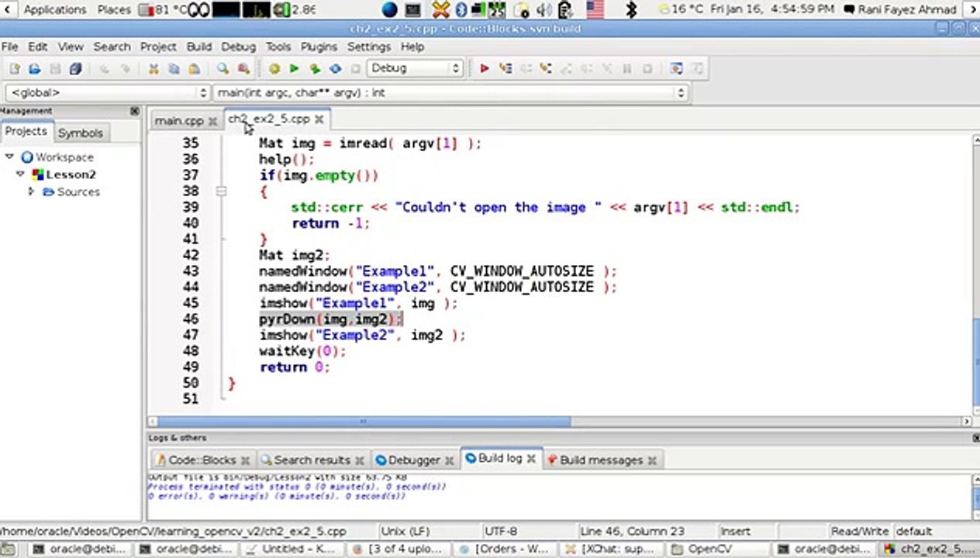Image resolution: width=980 pixels, height=558 pixels.
Task: Click the Undo arrow icon
Action: click(105, 69)
